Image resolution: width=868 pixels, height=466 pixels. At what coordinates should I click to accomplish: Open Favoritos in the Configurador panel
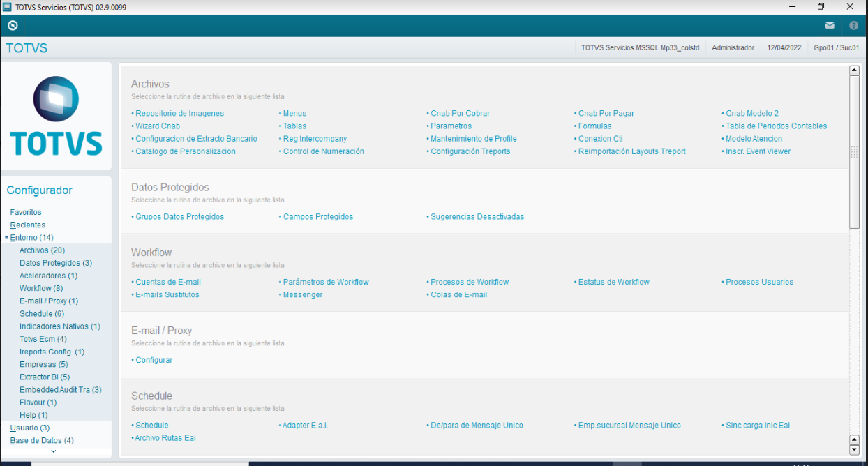(x=26, y=212)
